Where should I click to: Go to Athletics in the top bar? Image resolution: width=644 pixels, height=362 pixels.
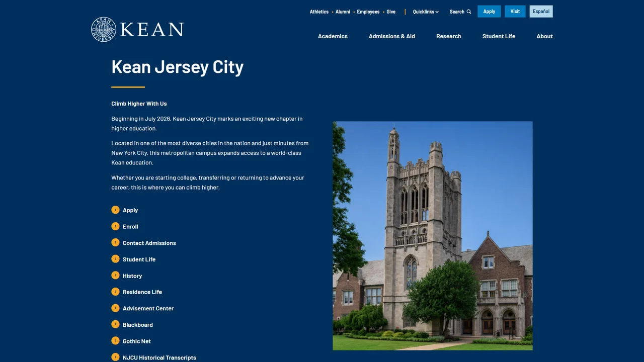click(319, 12)
